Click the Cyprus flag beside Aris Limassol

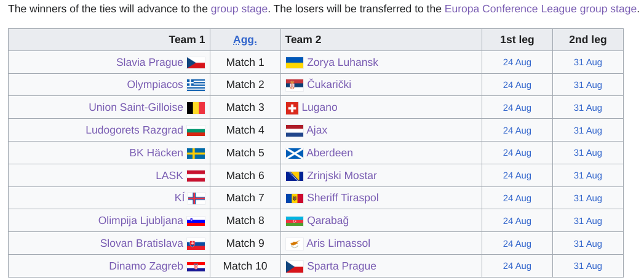tap(295, 244)
